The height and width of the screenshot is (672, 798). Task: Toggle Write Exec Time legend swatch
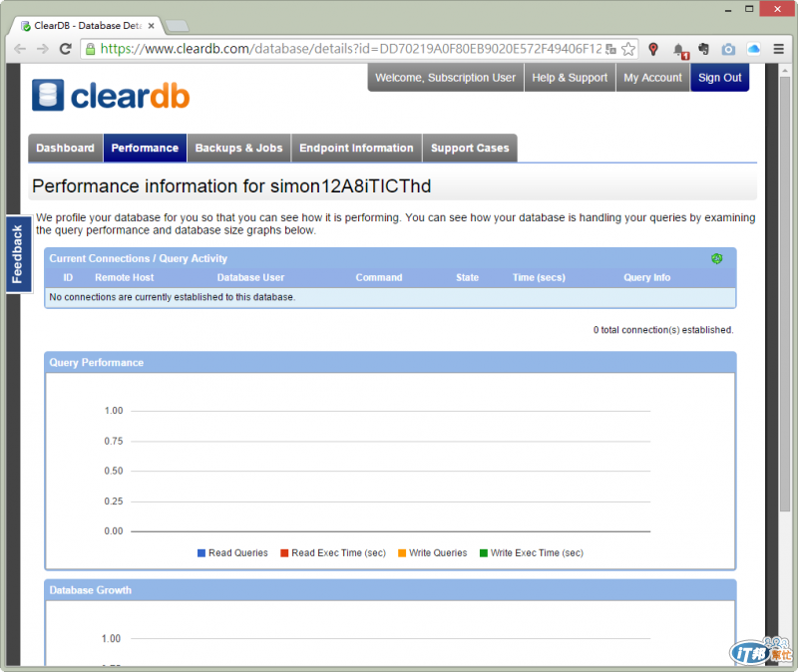pyautogui.click(x=484, y=553)
